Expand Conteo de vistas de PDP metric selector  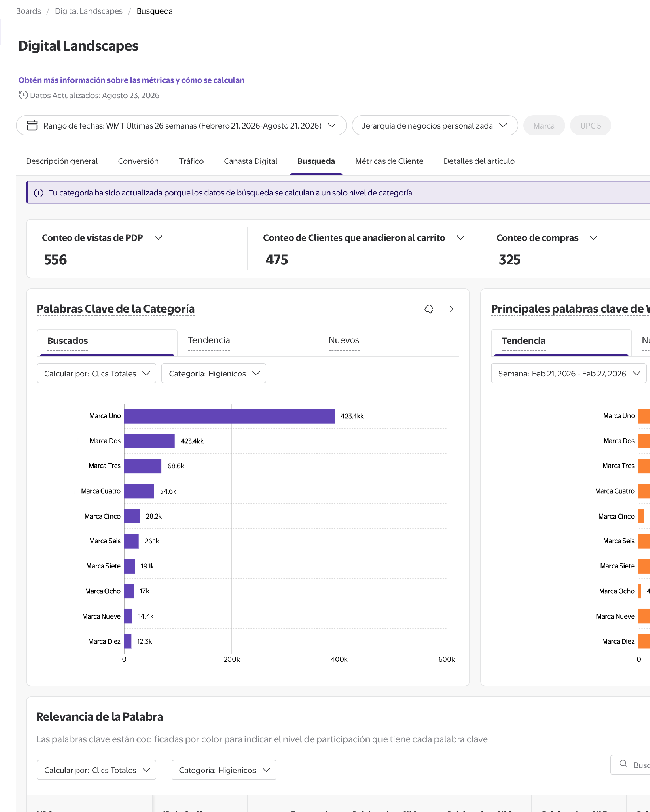(x=159, y=238)
